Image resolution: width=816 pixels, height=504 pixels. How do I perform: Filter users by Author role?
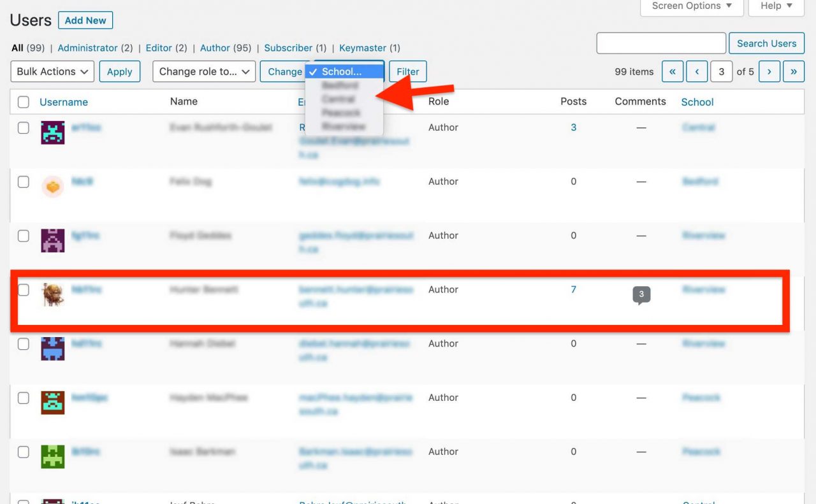point(215,48)
